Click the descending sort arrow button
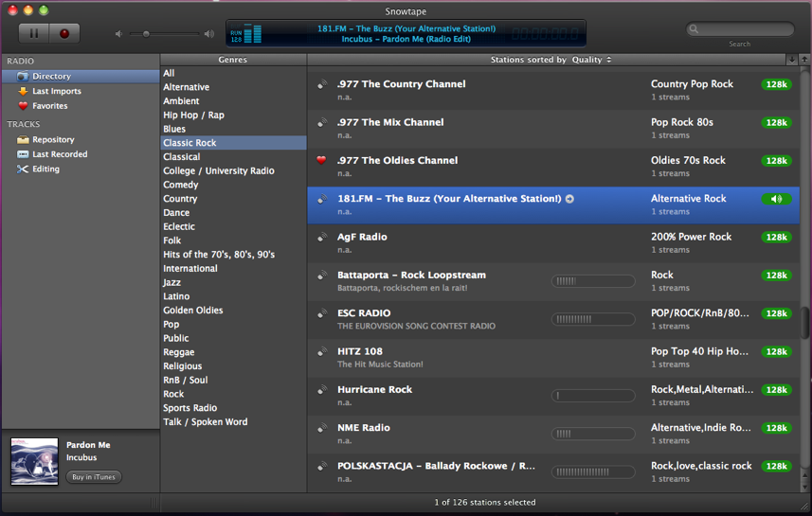This screenshot has width=812, height=516. 792,60
